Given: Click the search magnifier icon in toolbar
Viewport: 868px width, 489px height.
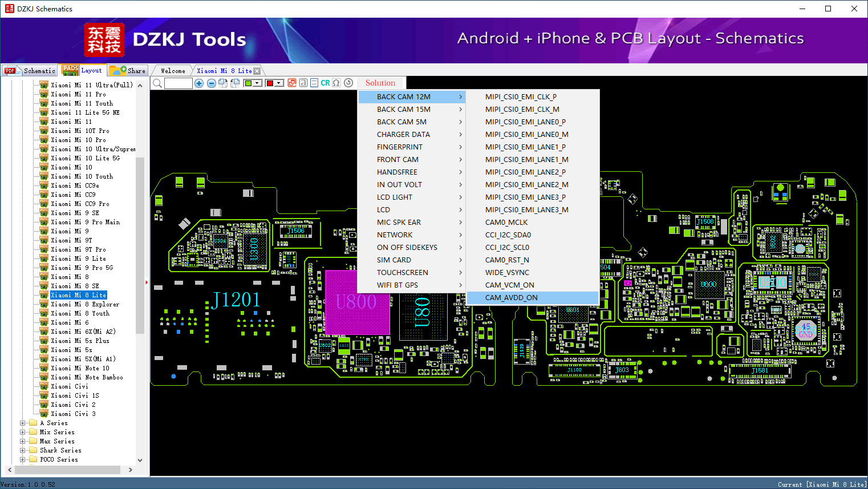Looking at the screenshot, I should (x=157, y=83).
